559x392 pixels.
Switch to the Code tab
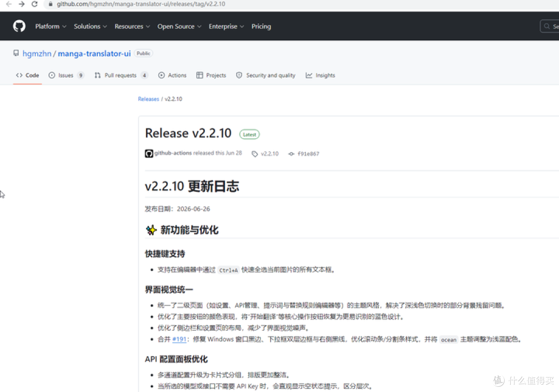(x=27, y=75)
